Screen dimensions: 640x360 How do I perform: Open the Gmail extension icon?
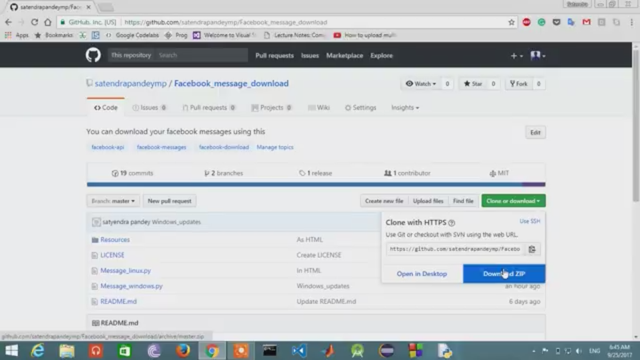[587, 22]
